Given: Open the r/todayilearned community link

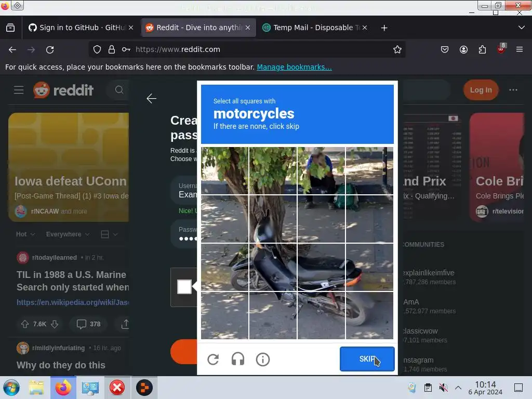Looking at the screenshot, I should tap(54, 258).
